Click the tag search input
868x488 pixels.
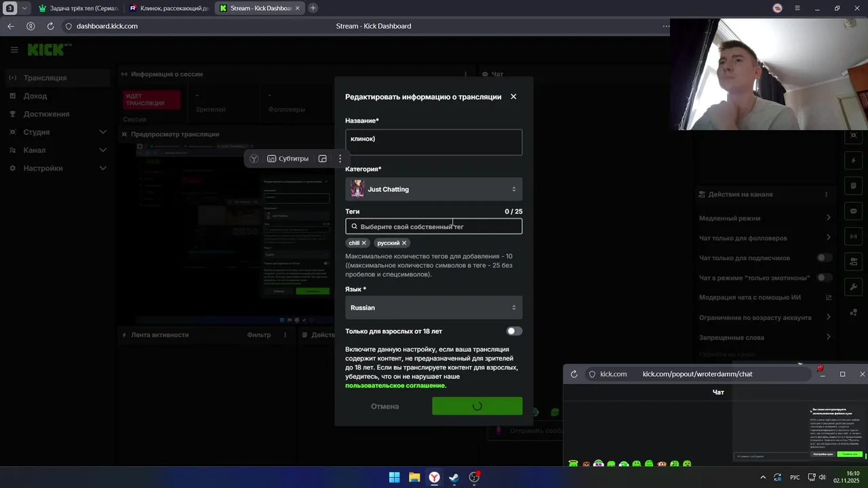point(433,226)
